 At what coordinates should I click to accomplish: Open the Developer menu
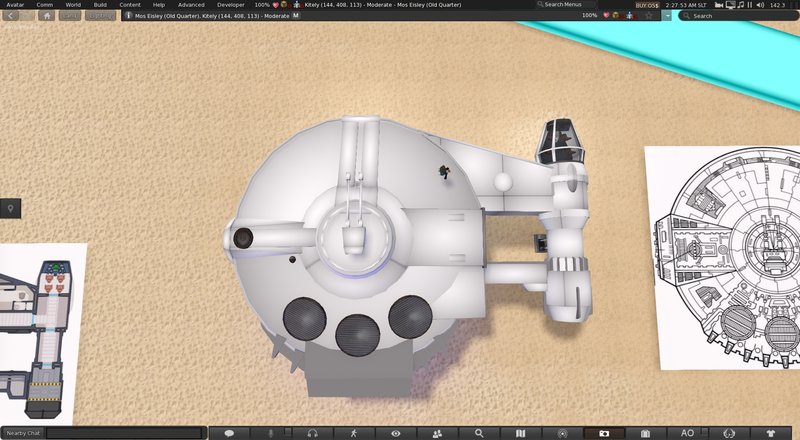(x=231, y=5)
